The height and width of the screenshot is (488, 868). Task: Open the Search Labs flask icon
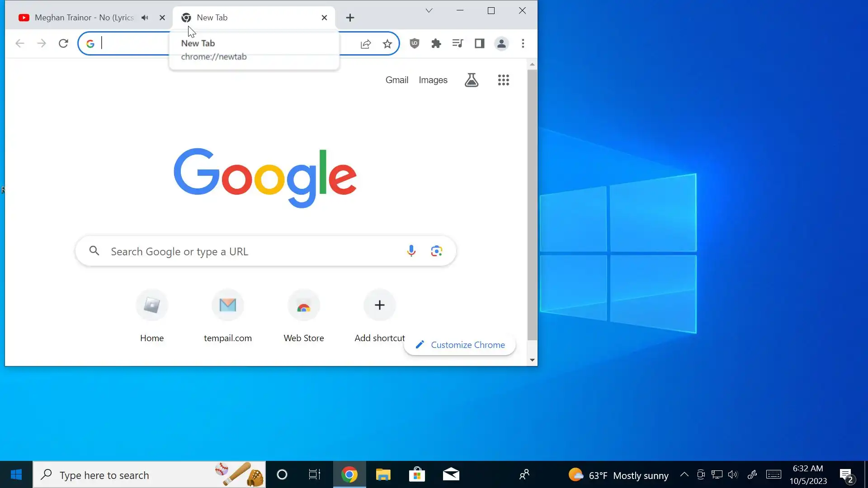click(471, 80)
